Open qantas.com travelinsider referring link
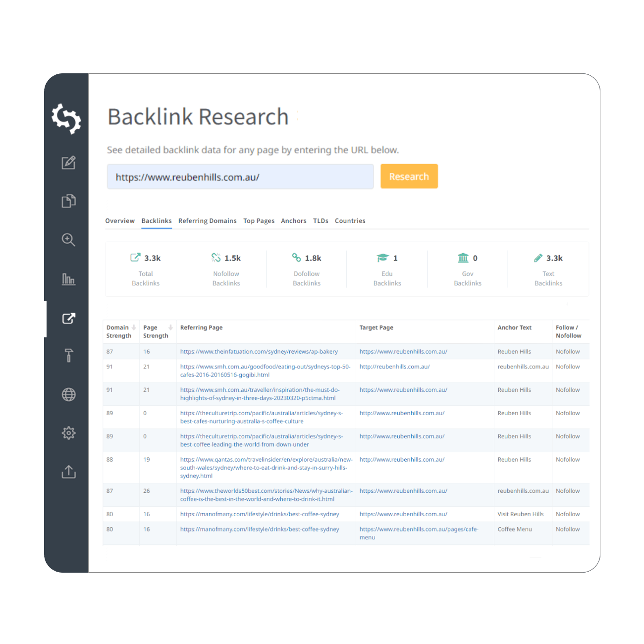This screenshot has width=644, height=644. coord(267,468)
